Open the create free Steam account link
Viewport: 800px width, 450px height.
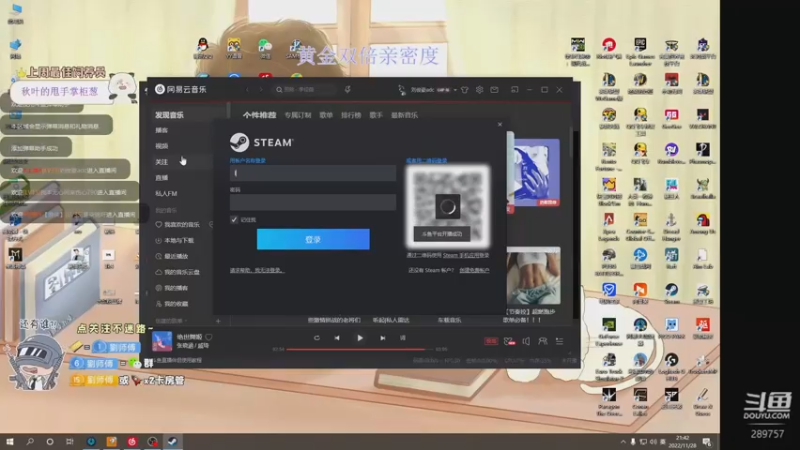pyautogui.click(x=474, y=270)
